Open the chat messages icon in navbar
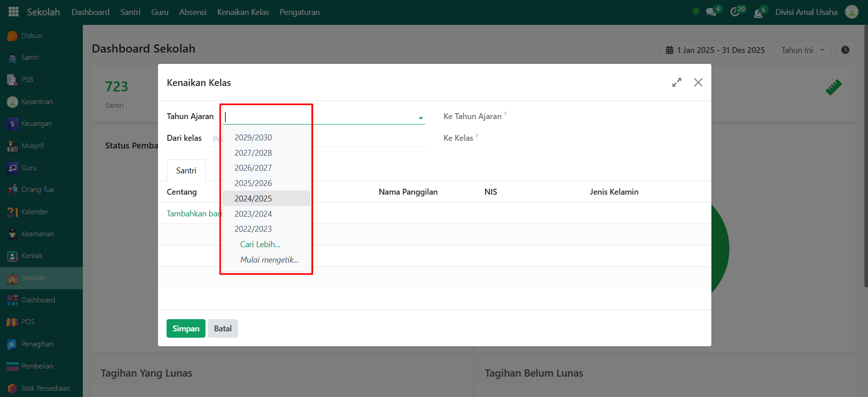Screen dimensions: 868x397 711,12
